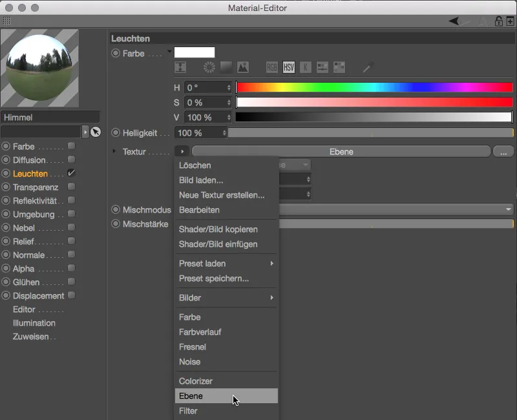Open the color wheel mode icon
This screenshot has width=517, height=420.
pyautogui.click(x=209, y=67)
